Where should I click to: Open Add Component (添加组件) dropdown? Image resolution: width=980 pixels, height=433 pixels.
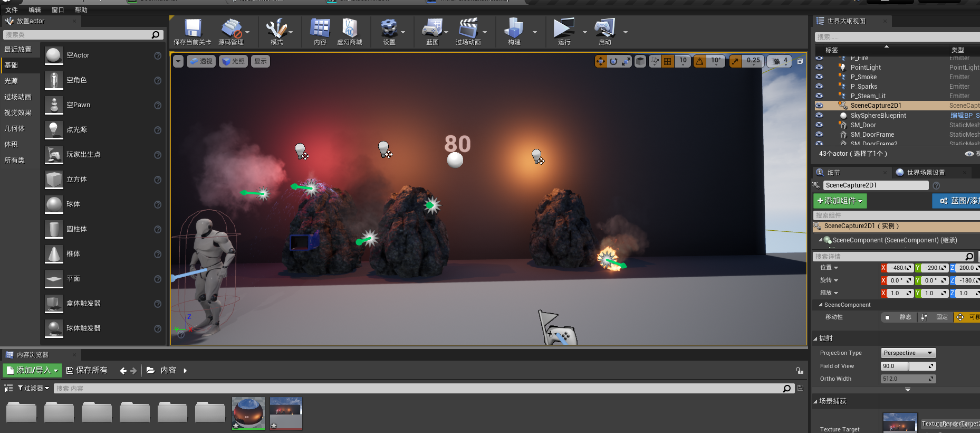840,201
